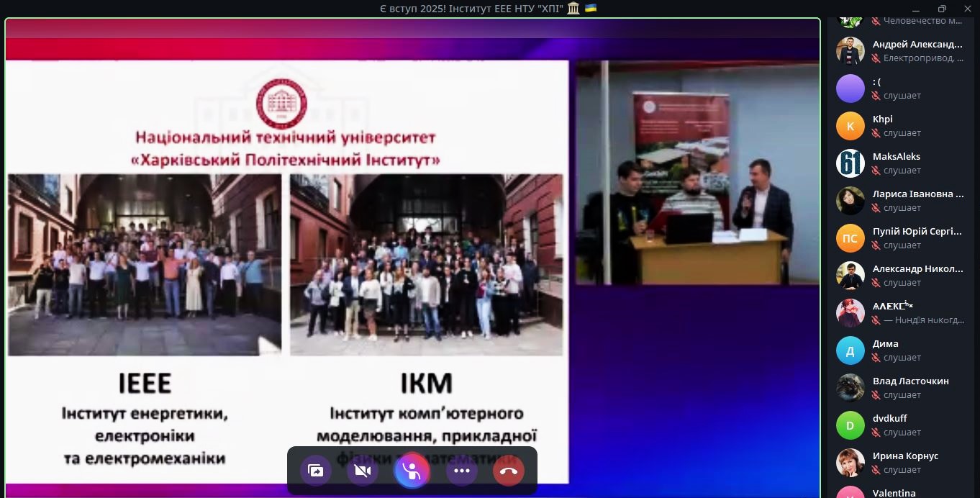Leave the call with the red hang-up button

pos(509,471)
